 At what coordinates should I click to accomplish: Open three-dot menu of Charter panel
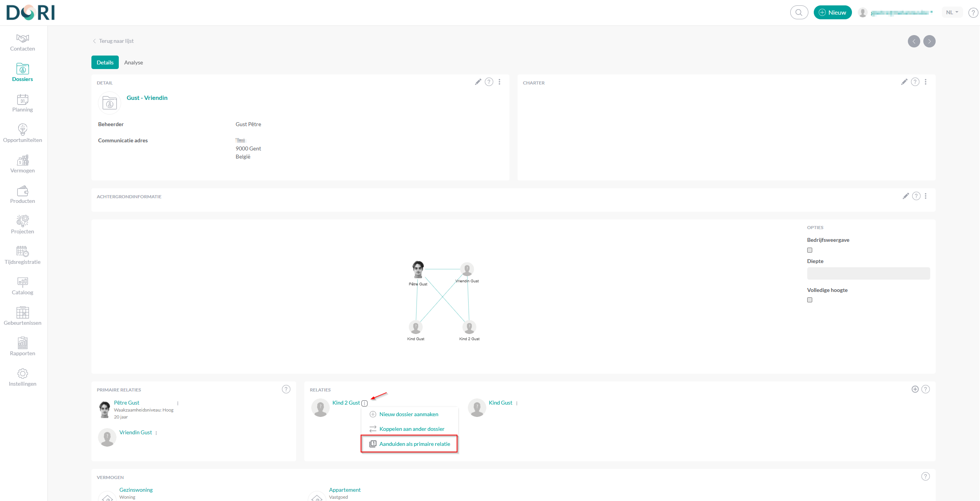pos(926,82)
